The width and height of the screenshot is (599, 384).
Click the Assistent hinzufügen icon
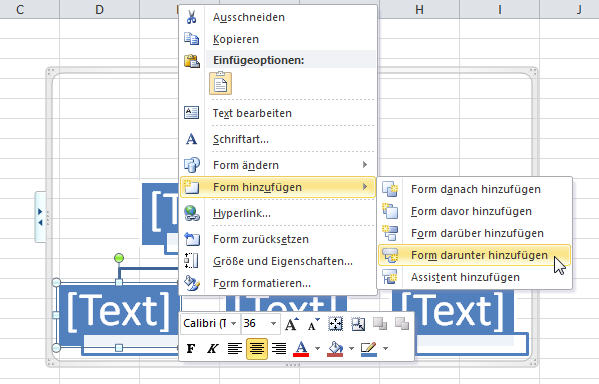390,277
